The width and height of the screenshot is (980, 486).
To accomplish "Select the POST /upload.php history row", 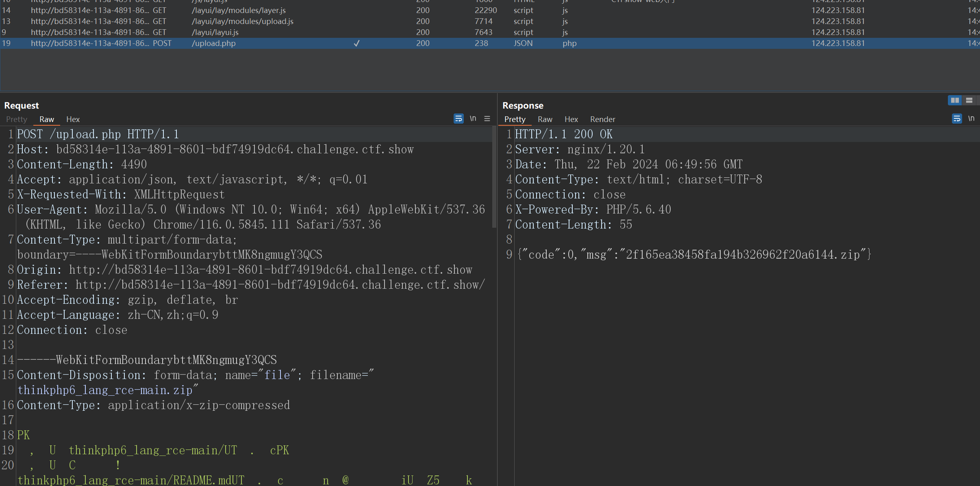I will [490, 43].
